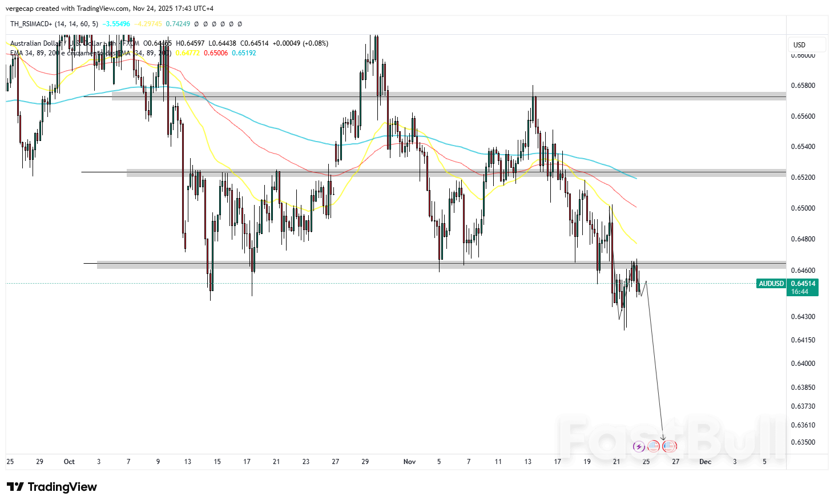
Task: Click the second US flag news event icon
Action: tap(669, 446)
